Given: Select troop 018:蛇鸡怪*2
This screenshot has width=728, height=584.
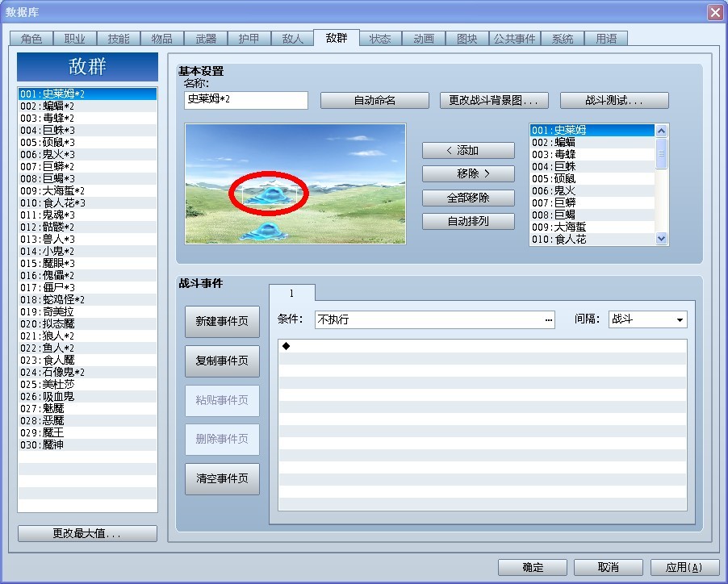Looking at the screenshot, I should click(x=87, y=299).
